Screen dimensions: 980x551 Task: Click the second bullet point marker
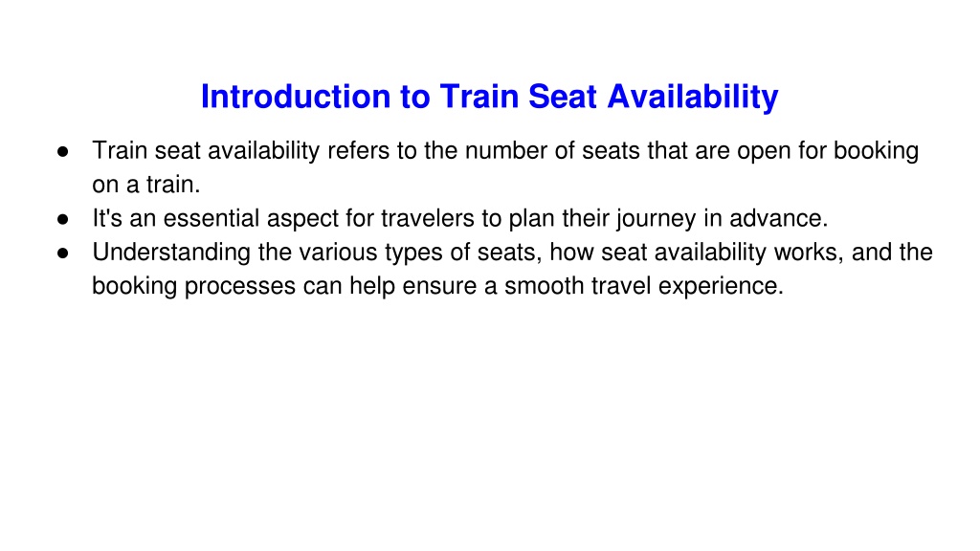62,219
